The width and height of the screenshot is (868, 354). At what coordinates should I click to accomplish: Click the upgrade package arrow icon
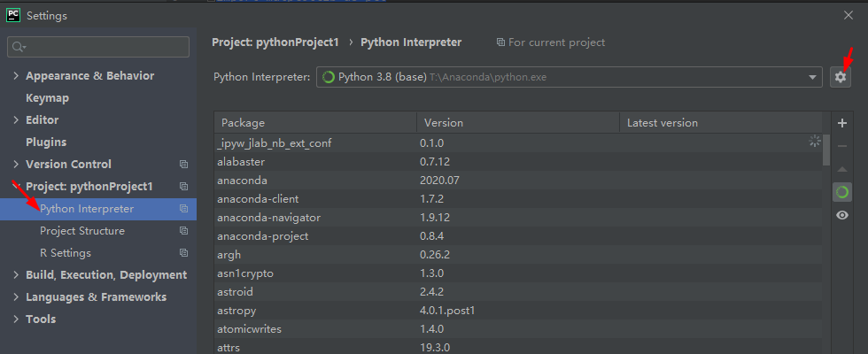(842, 168)
